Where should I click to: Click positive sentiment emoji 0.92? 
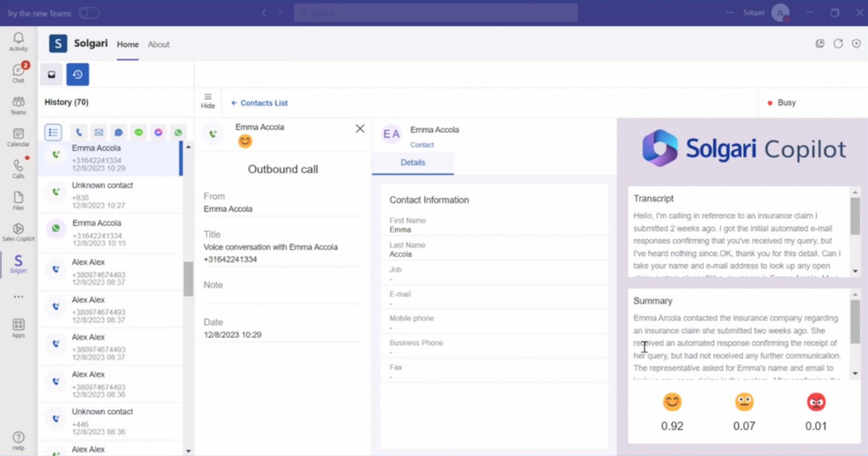pos(672,402)
